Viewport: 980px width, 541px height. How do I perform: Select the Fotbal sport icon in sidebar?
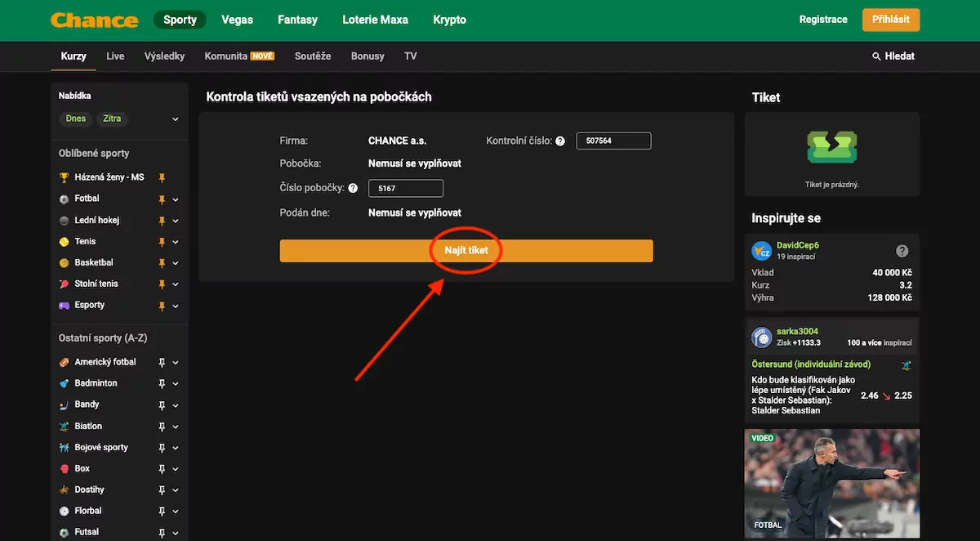[64, 199]
